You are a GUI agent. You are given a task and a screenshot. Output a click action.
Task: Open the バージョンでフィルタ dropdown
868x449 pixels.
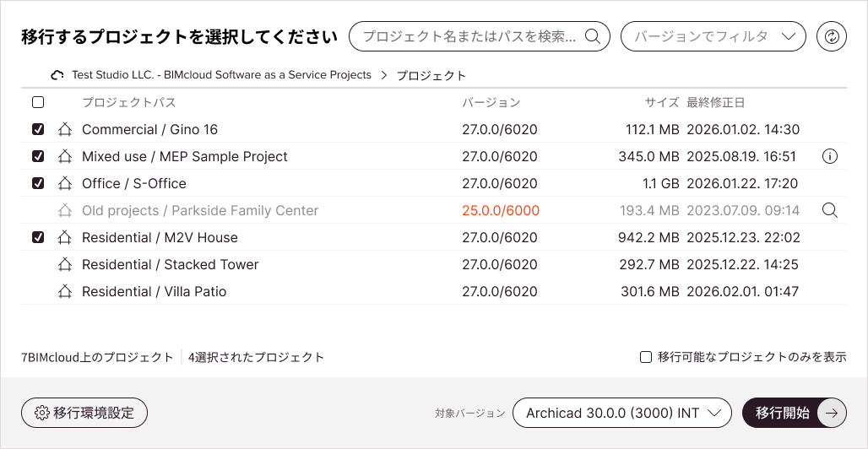coord(713,36)
